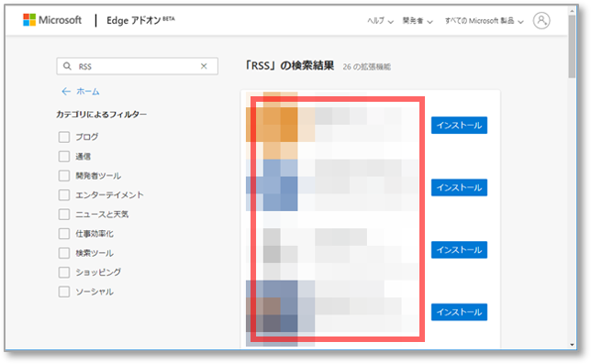Check the ブログ category filter
The width and height of the screenshot is (591, 364).
[64, 137]
